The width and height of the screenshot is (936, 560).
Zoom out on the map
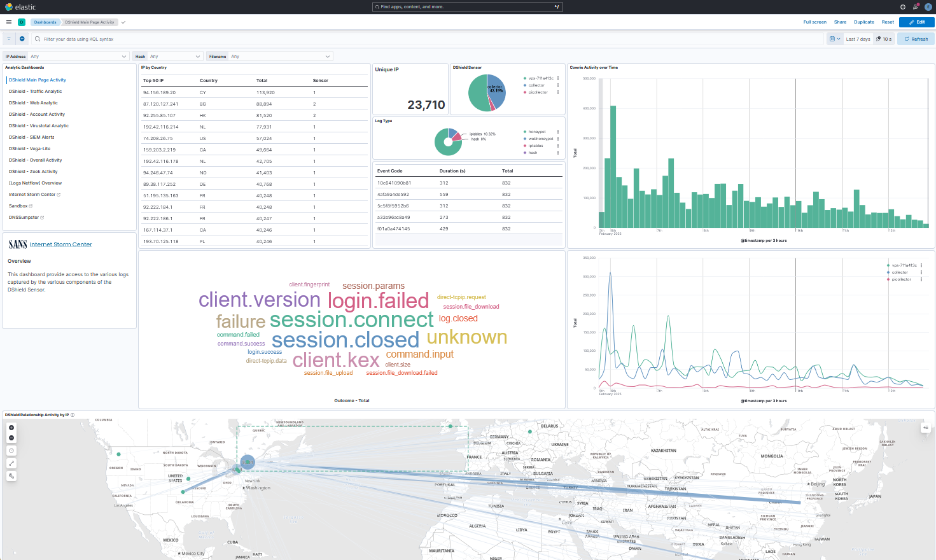(11, 438)
